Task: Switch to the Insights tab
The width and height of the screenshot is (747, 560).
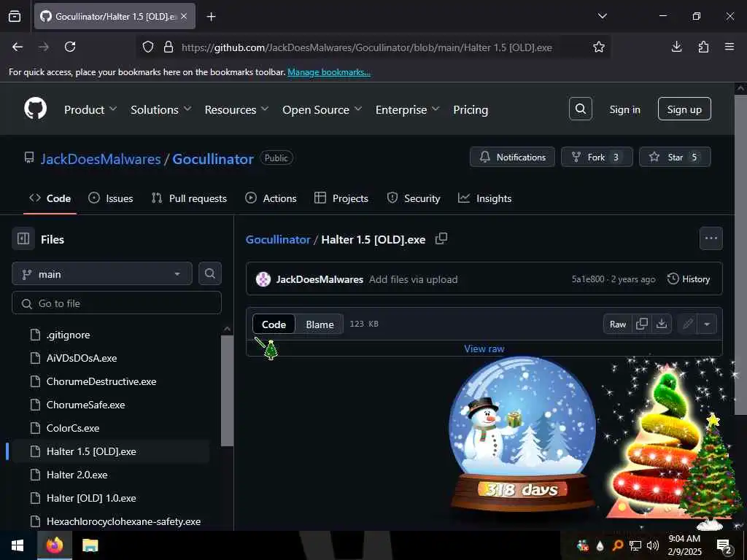Action: point(484,198)
